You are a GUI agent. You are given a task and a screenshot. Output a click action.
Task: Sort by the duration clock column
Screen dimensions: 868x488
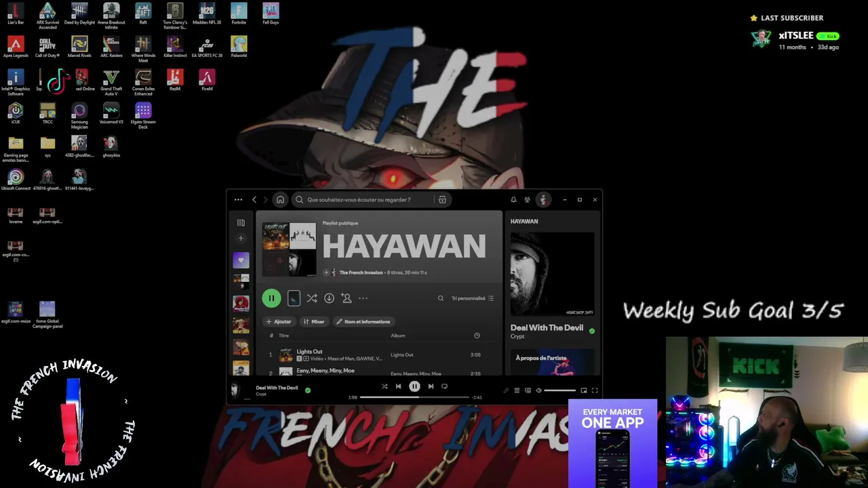coord(477,335)
